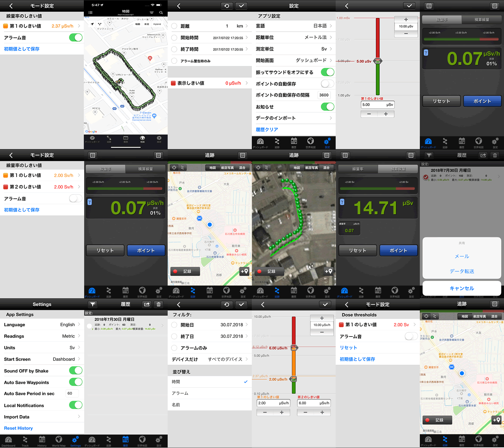The width and height of the screenshot is (504, 448).
Task: Expand the Language English row
Action: pos(42,325)
